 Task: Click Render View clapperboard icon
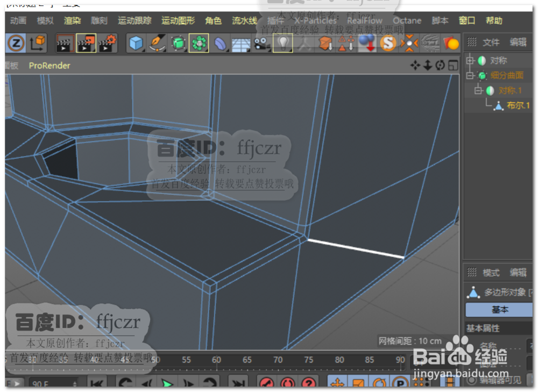[65, 44]
